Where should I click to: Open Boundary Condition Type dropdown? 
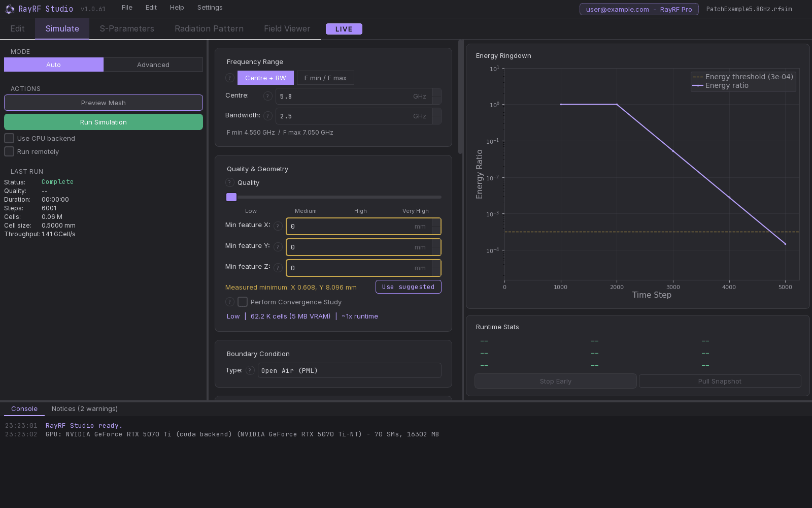tap(350, 370)
